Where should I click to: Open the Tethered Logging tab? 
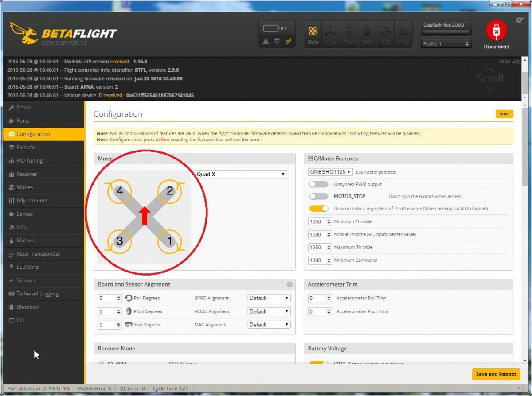click(43, 294)
